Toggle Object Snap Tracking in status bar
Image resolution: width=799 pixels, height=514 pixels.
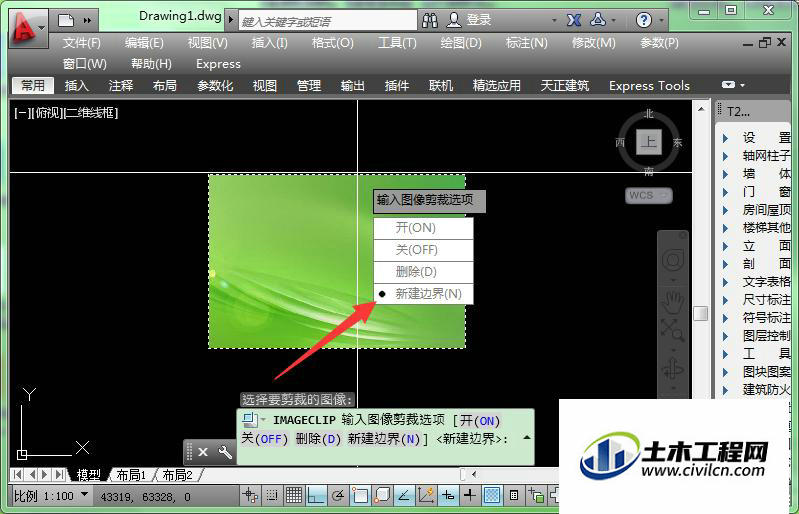pos(404,495)
